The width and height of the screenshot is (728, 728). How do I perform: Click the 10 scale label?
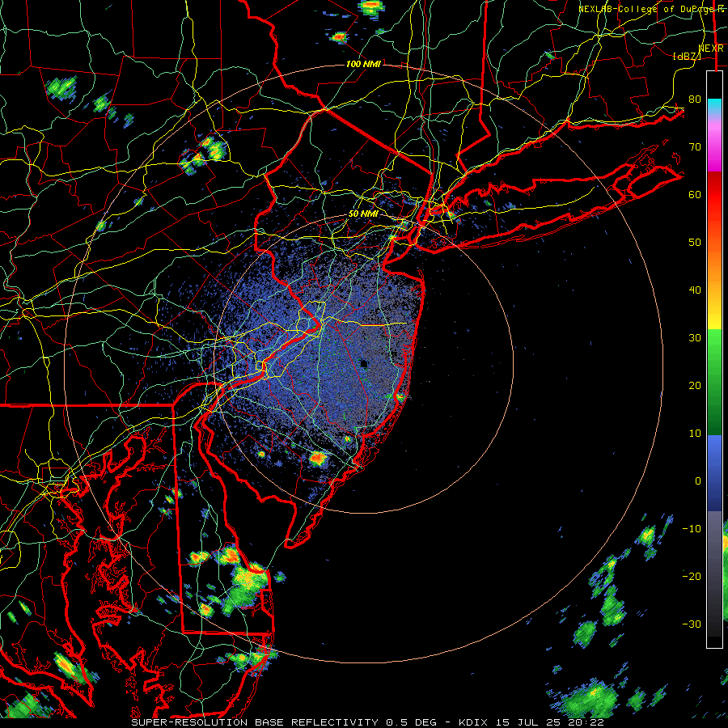(x=695, y=434)
